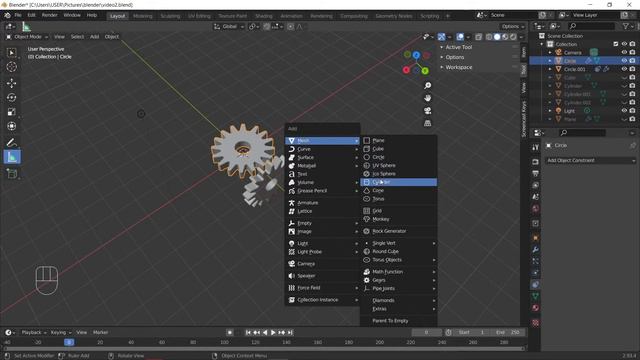Choose Torus mesh entry
The height and width of the screenshot is (360, 640).
[398, 199]
